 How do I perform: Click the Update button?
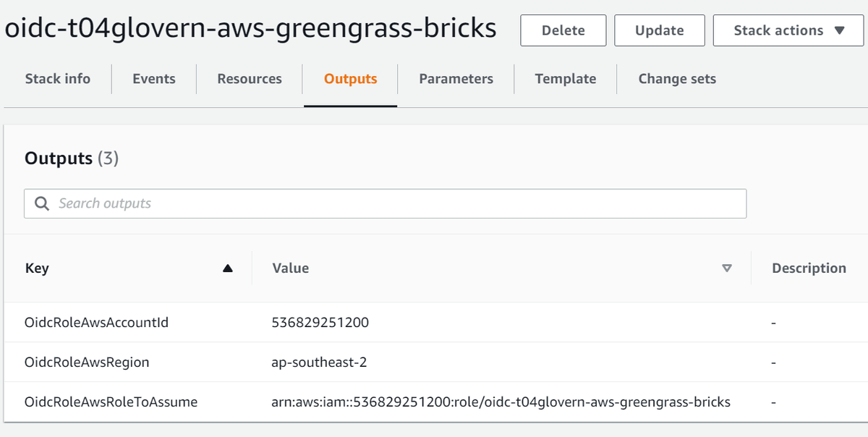pyautogui.click(x=659, y=30)
